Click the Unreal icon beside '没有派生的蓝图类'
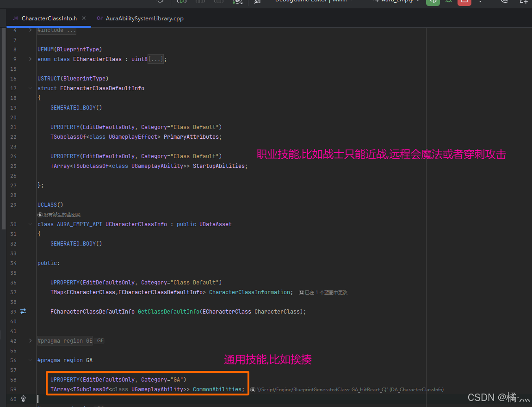The width and height of the screenshot is (532, 407). 40,215
